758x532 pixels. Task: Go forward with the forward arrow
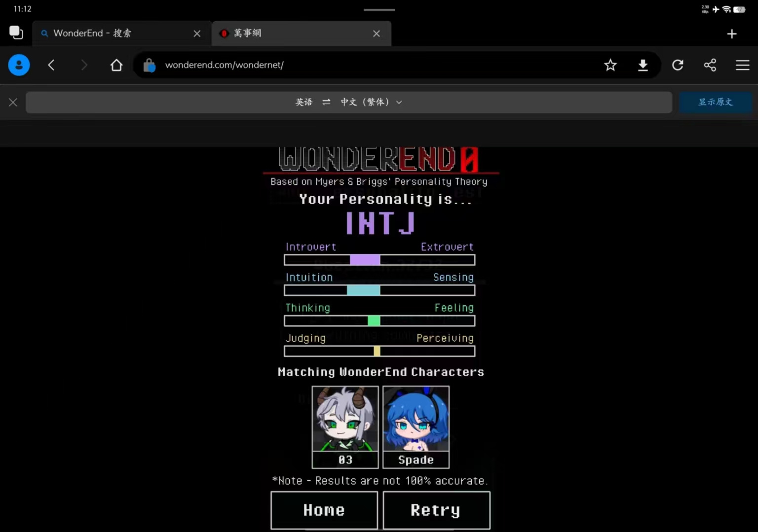84,65
